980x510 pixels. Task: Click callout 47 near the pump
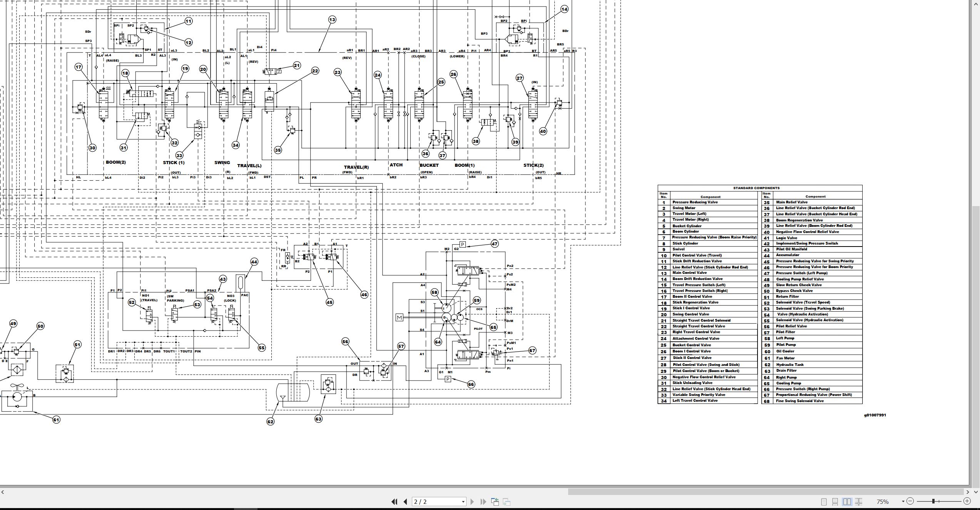pyautogui.click(x=495, y=243)
